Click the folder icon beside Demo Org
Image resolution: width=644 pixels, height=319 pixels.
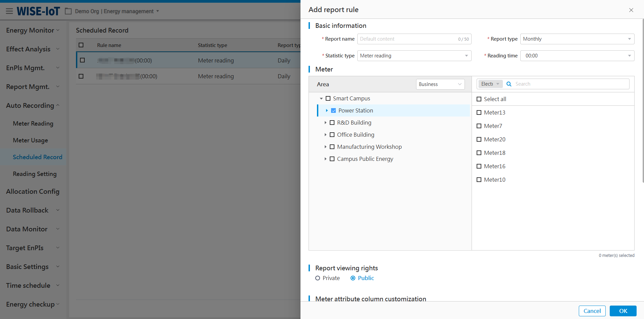(68, 11)
